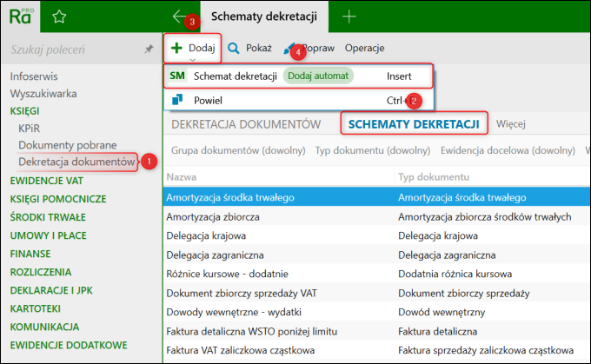Select the SCHEMATY DEKRETACJI tab

pyautogui.click(x=414, y=124)
